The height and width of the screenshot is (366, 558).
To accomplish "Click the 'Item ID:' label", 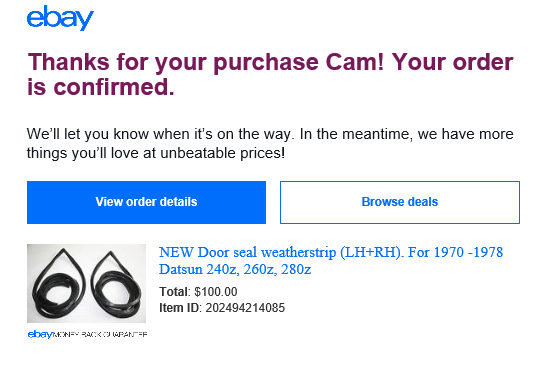I will 180,308.
